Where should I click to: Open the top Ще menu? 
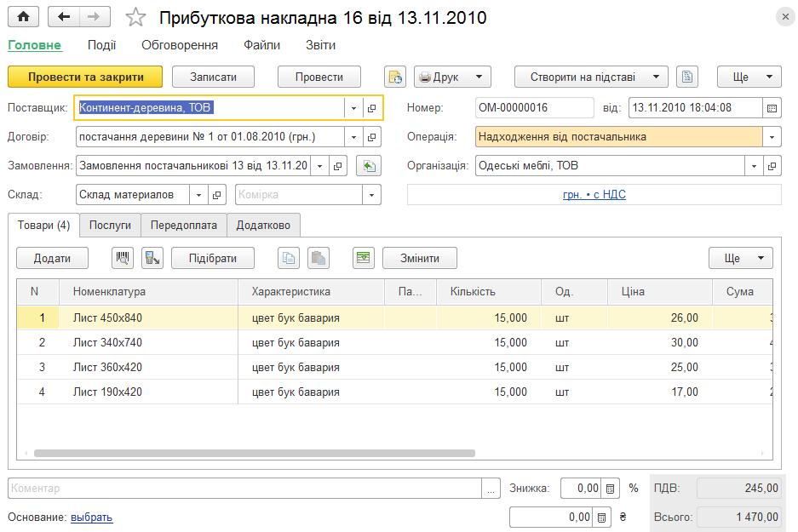[749, 77]
